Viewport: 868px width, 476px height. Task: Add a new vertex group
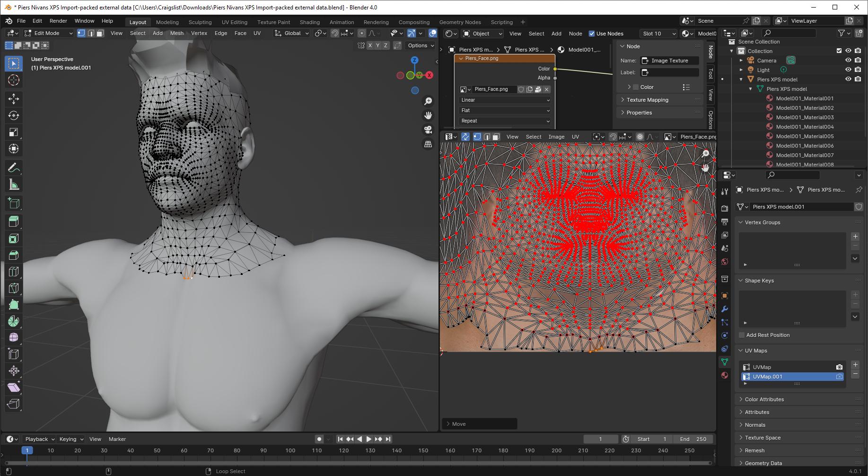point(855,236)
